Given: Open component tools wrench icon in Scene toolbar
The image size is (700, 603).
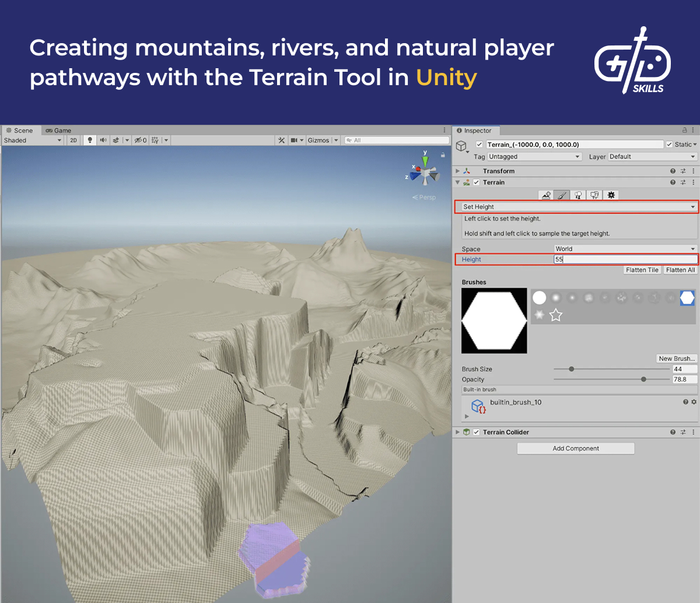Looking at the screenshot, I should [281, 140].
